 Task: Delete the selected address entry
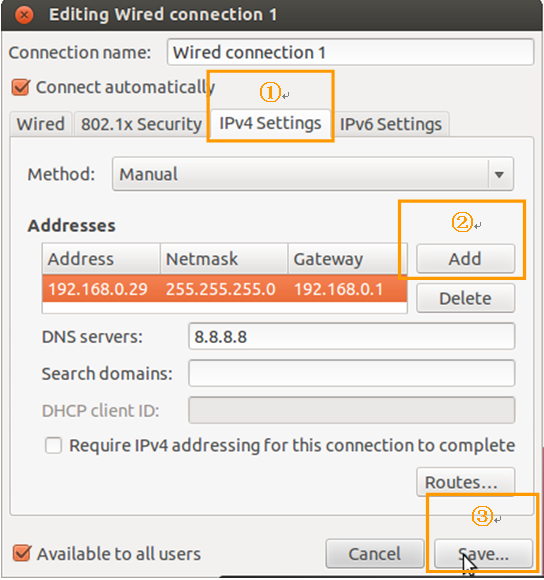coord(465,298)
